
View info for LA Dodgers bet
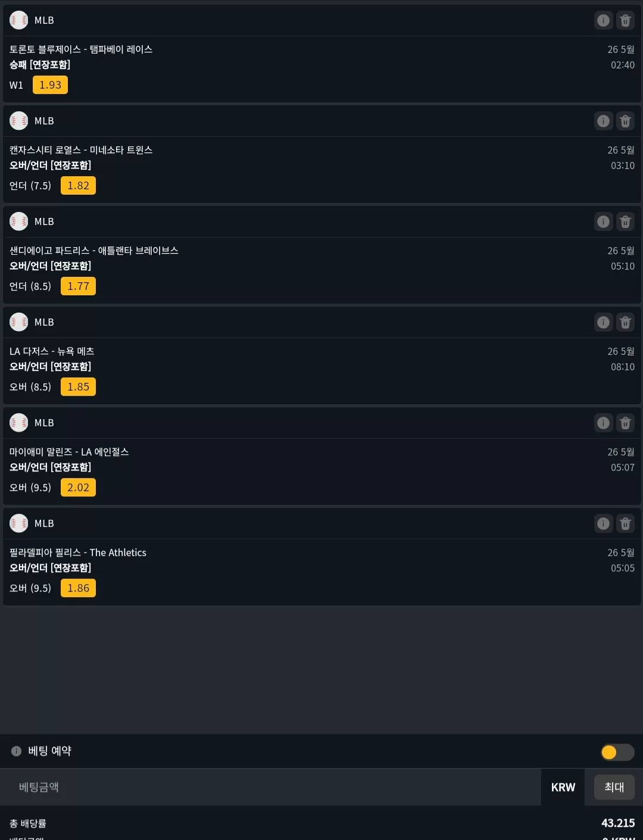point(604,322)
